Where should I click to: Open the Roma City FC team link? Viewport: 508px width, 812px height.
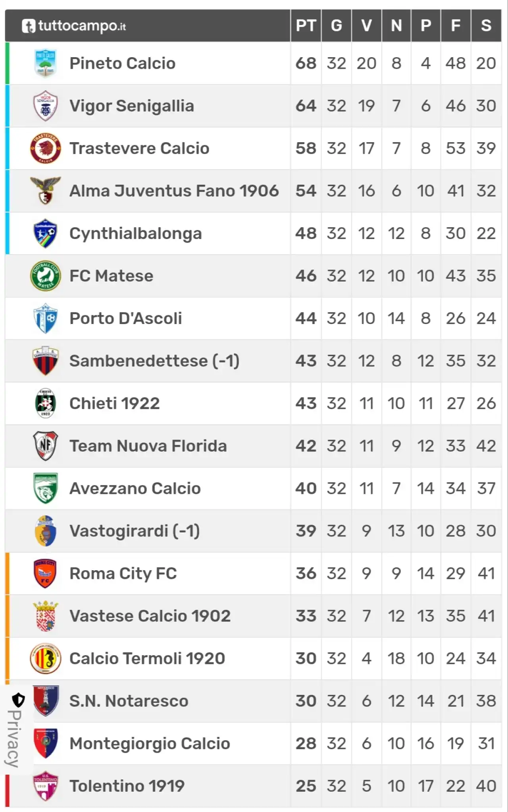click(x=123, y=573)
